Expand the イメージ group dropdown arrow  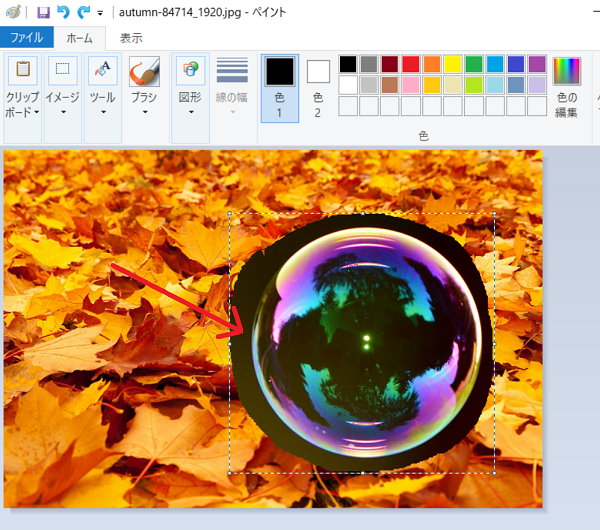64,112
